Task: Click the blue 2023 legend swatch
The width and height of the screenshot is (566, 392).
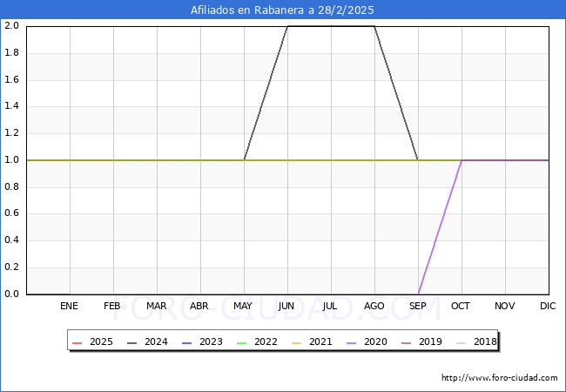Action: coord(187,342)
